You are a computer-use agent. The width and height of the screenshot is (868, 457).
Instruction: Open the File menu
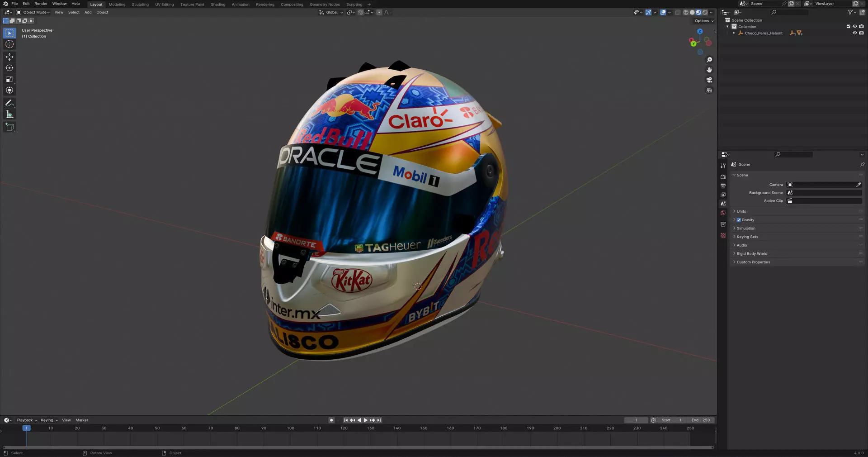coord(14,4)
